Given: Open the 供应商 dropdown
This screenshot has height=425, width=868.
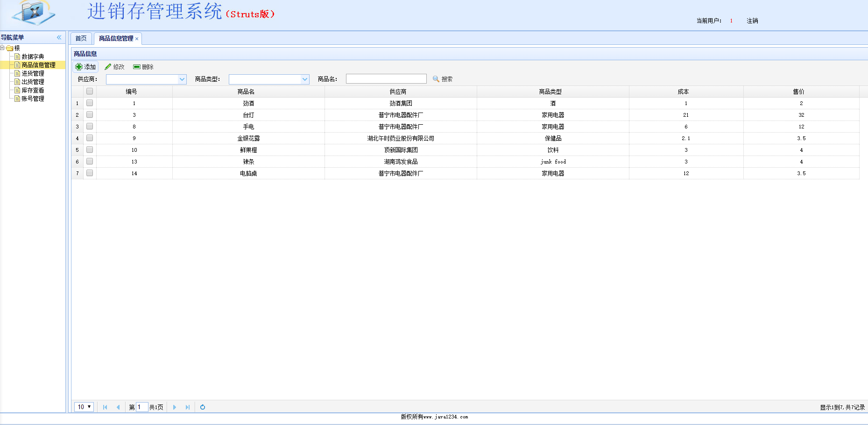Looking at the screenshot, I should (182, 79).
